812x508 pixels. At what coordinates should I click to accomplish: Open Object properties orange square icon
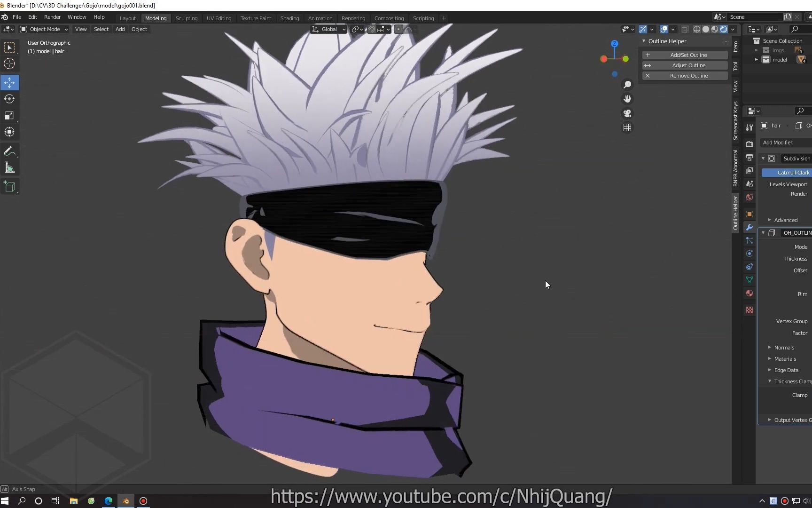pos(750,214)
